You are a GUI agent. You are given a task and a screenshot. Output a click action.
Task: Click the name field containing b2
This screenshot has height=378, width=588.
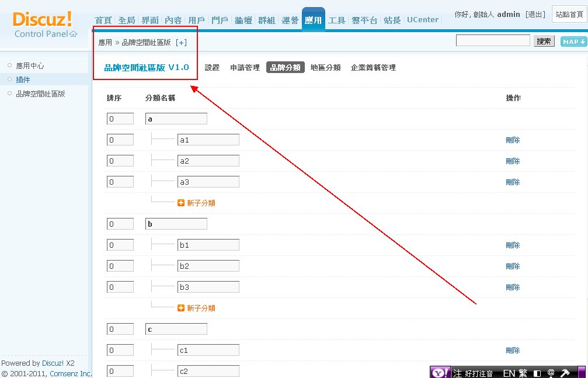pyautogui.click(x=208, y=266)
